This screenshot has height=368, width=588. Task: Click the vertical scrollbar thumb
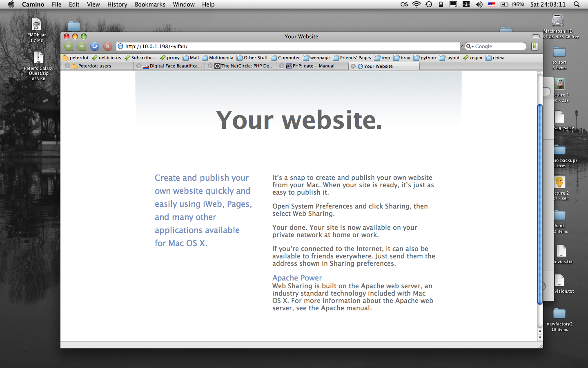tap(540, 204)
